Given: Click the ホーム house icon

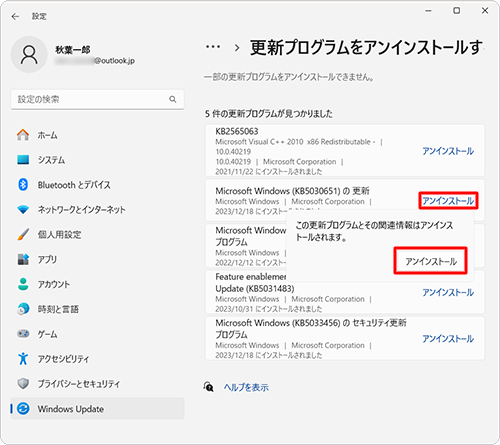Looking at the screenshot, I should coord(23,135).
